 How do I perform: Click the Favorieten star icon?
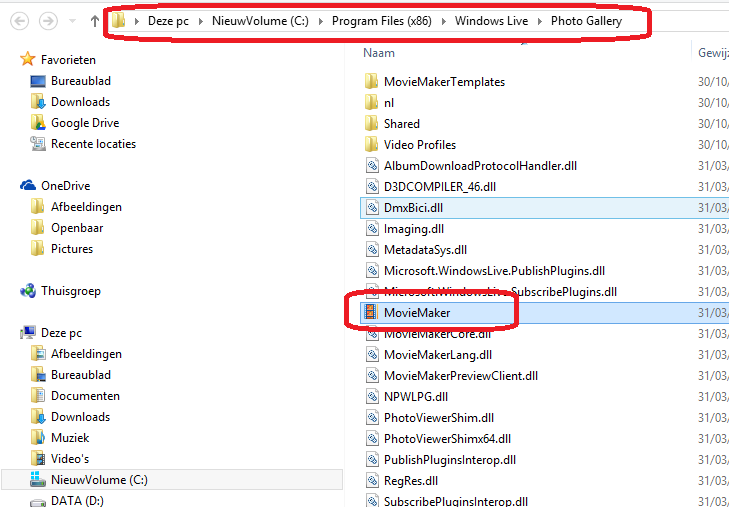point(28,59)
